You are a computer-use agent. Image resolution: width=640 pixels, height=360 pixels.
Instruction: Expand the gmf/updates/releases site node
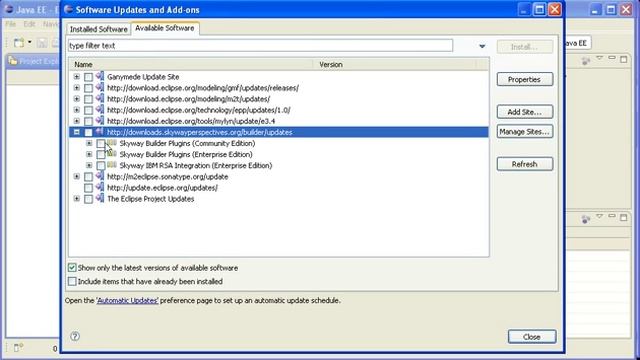77,88
